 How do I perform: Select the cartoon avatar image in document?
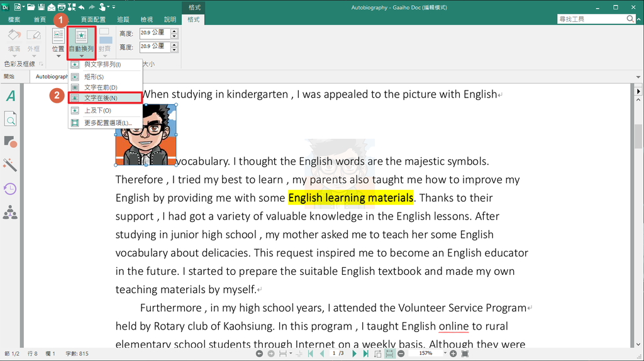pos(146,135)
